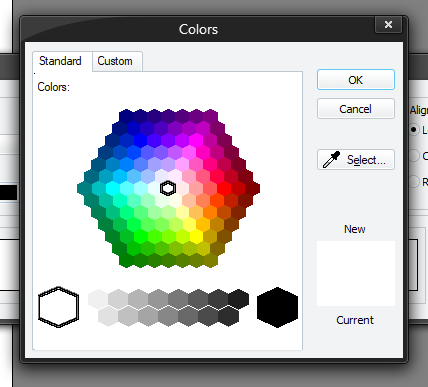The image size is (428, 387).
Task: Open the Standard tab
Action: (62, 61)
